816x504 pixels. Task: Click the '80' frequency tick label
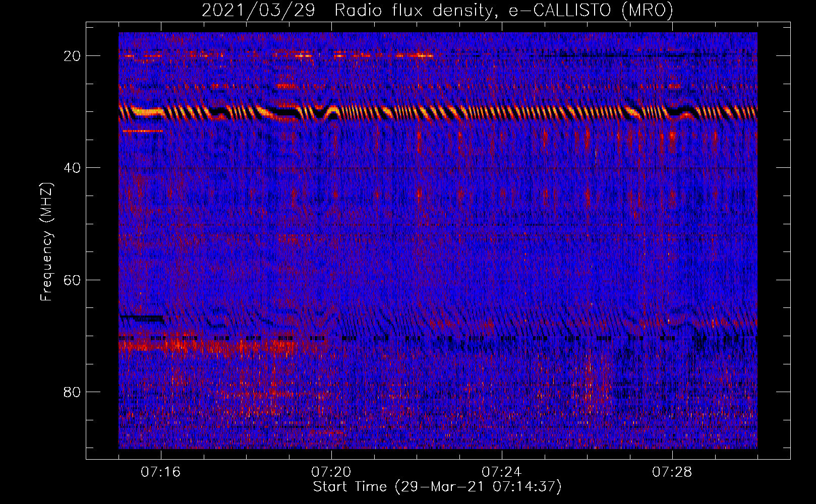pos(73,392)
